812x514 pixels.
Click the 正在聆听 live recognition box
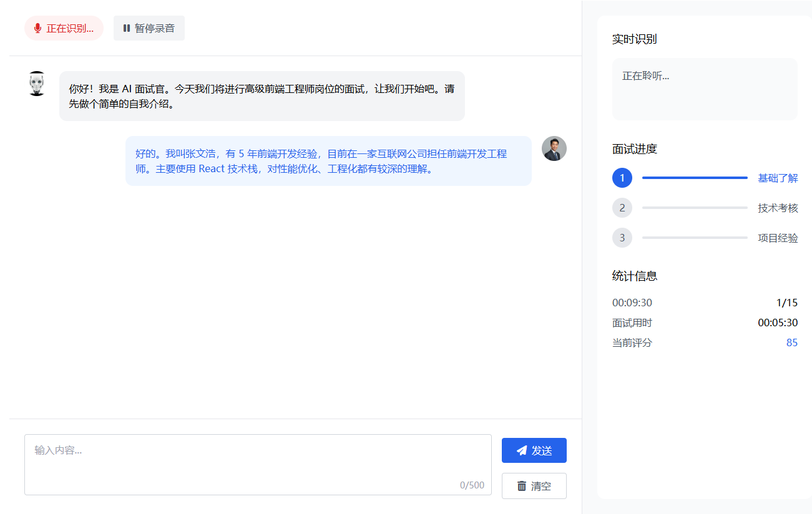pyautogui.click(x=705, y=89)
